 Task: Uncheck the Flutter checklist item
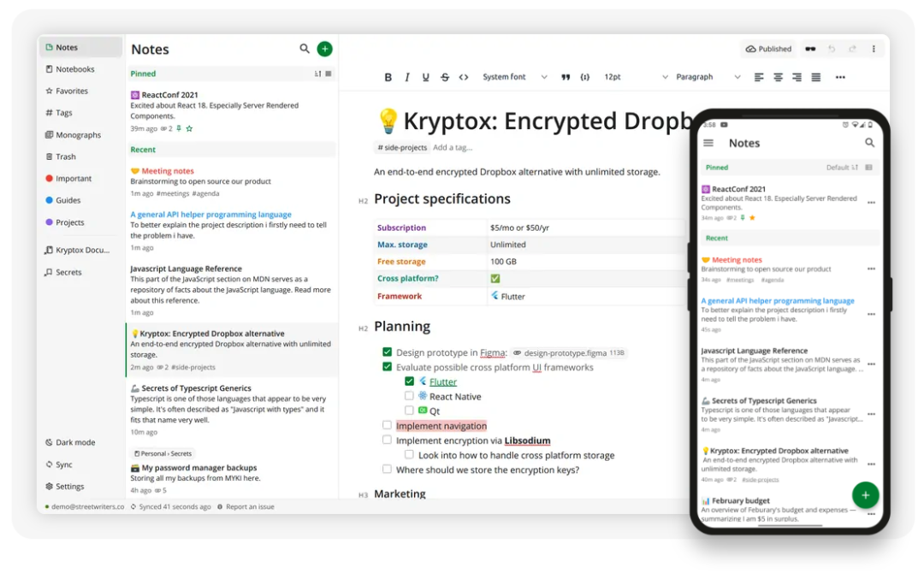point(409,381)
